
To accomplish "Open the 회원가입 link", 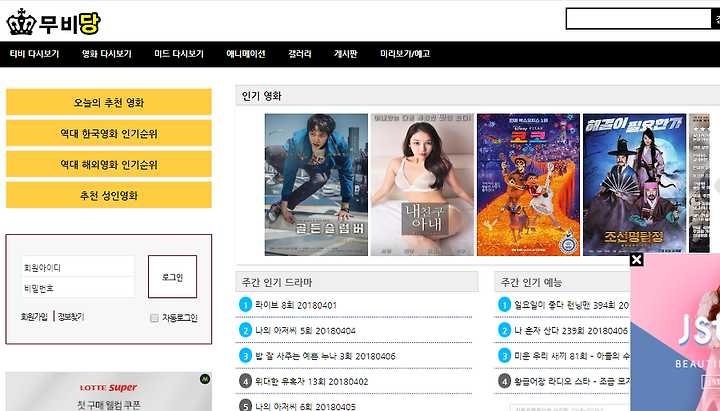I will pyautogui.click(x=34, y=317).
